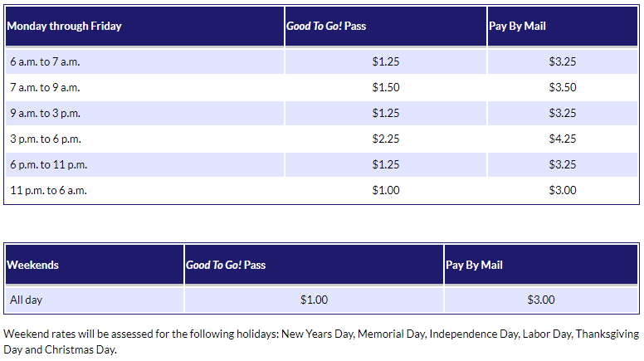Click the $1.00 rate in the 11 p.m. row
This screenshot has height=361, width=644.
pyautogui.click(x=386, y=190)
